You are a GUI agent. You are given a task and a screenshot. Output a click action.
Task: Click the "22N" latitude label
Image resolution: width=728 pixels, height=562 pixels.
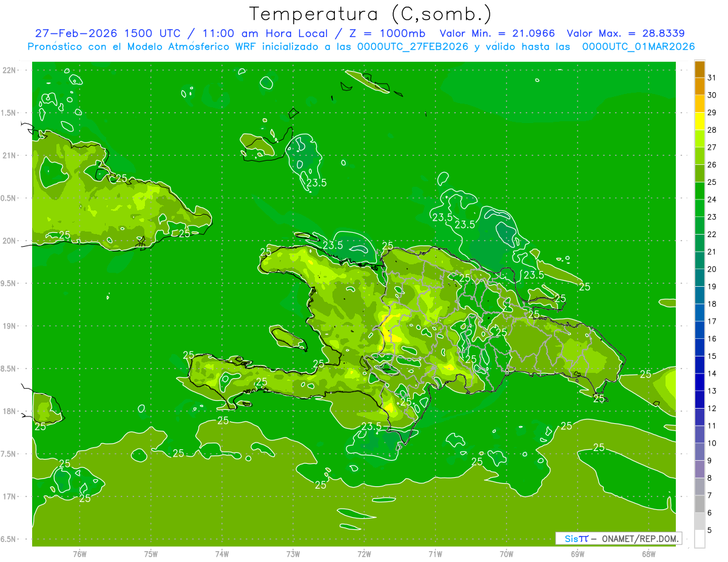[x=9, y=70]
